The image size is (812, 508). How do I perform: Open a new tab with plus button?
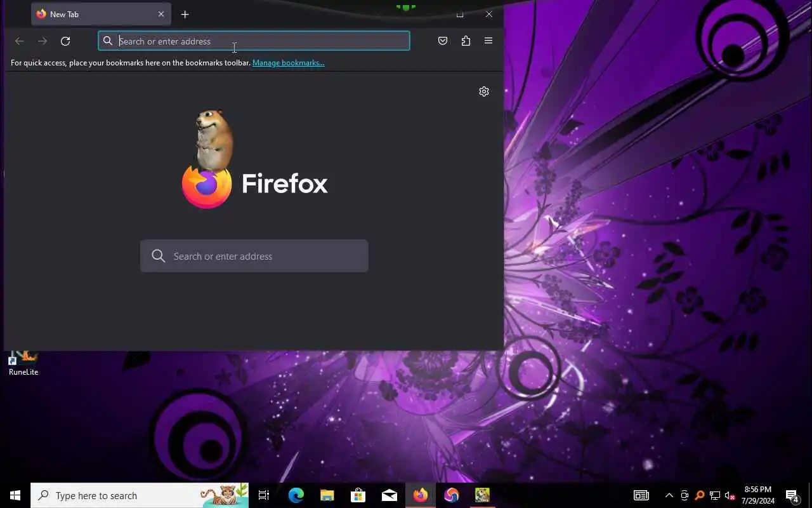click(x=185, y=14)
